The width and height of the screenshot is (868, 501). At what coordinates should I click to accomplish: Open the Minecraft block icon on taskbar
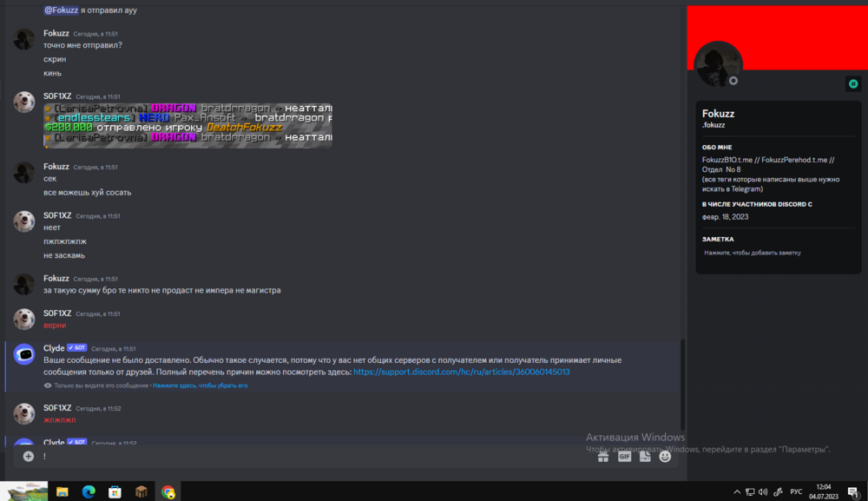(x=141, y=491)
